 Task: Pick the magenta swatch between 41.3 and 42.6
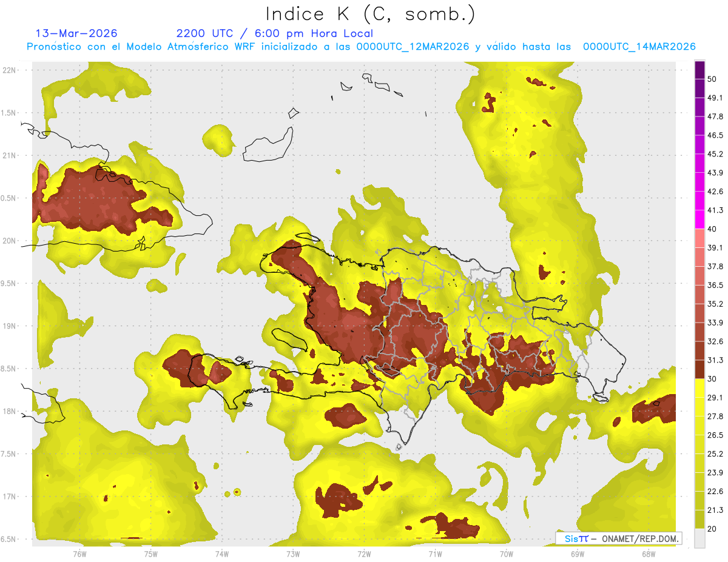coord(699,201)
